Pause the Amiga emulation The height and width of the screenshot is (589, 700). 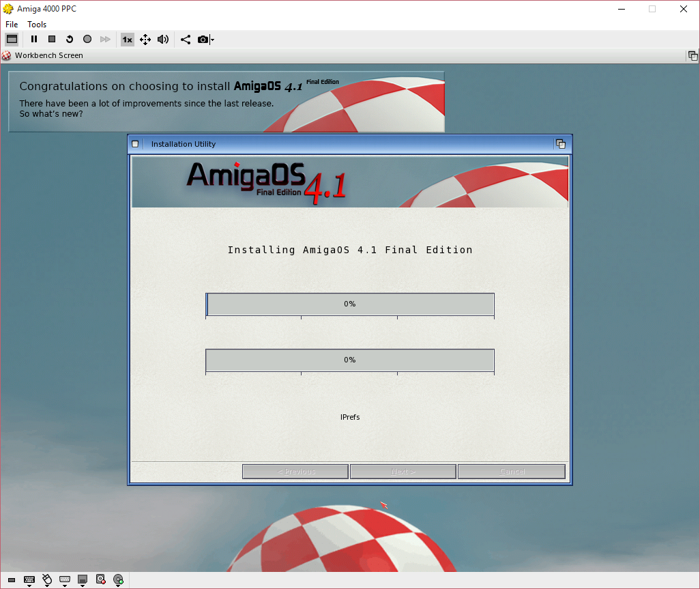click(34, 40)
